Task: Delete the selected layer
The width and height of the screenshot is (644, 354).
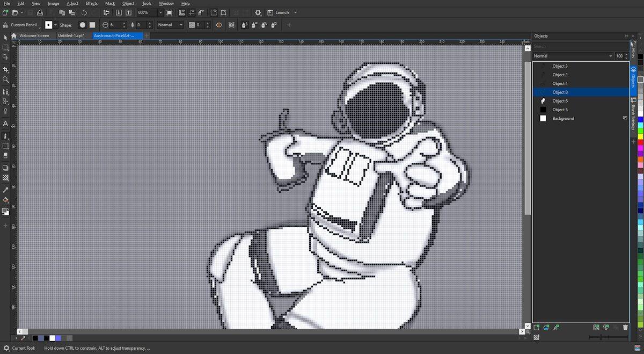Action: point(625,327)
